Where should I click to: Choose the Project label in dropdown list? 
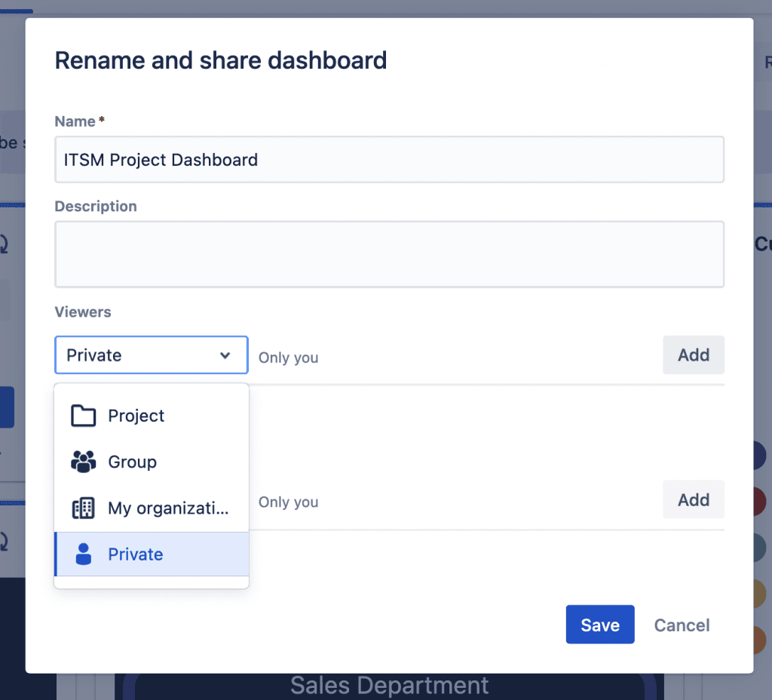pos(136,416)
